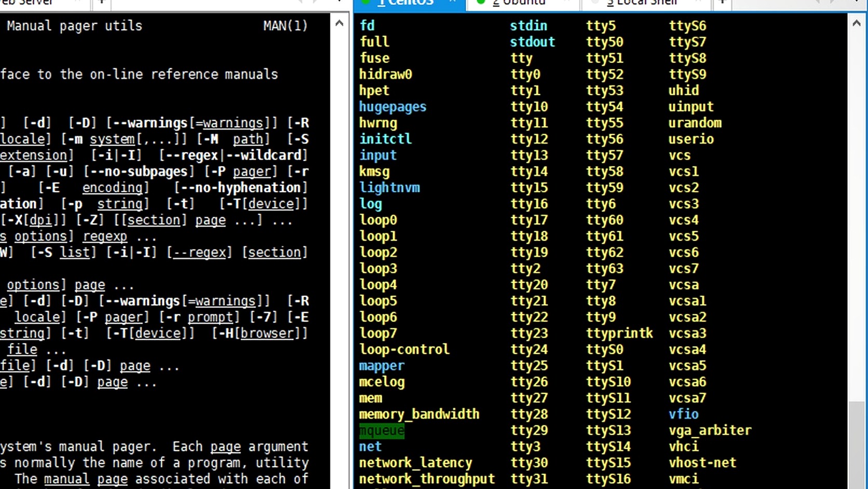Click the full device entry
Screen dimensions: 868x489
pos(374,42)
